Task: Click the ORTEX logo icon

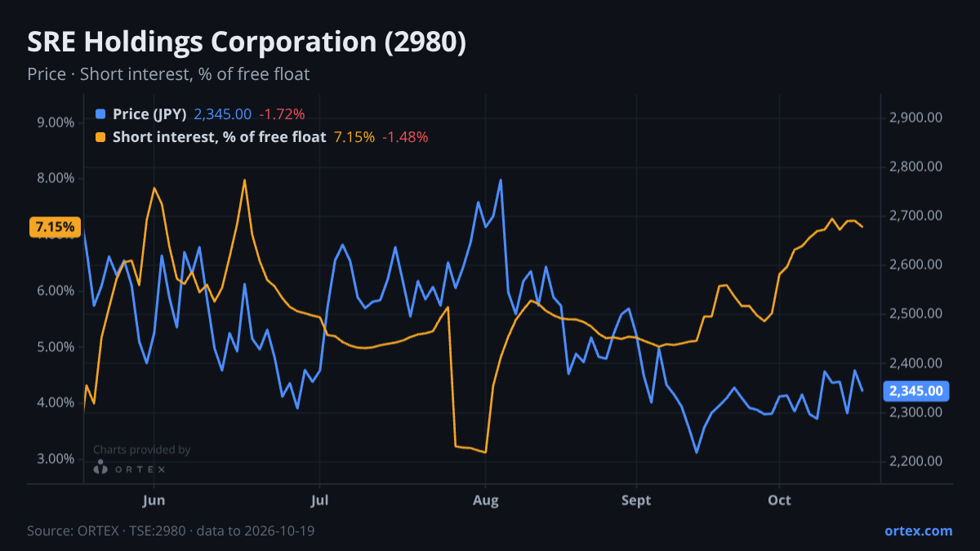Action: click(x=100, y=469)
